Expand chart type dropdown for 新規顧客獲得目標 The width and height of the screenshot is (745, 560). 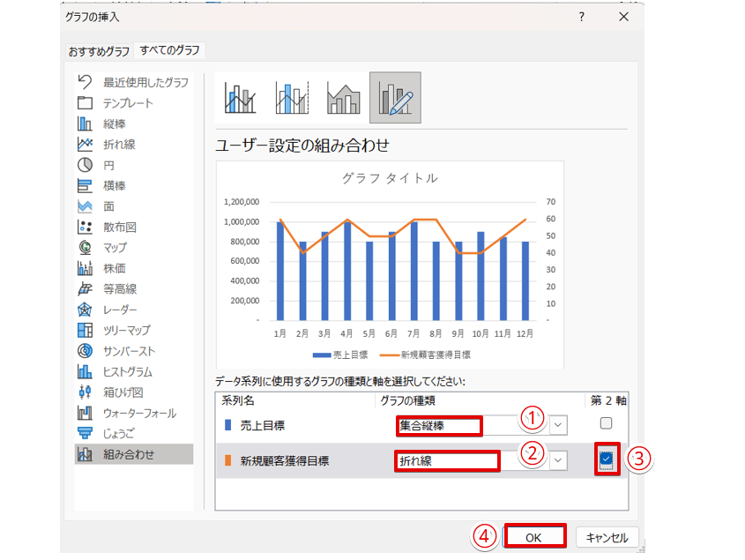(559, 460)
